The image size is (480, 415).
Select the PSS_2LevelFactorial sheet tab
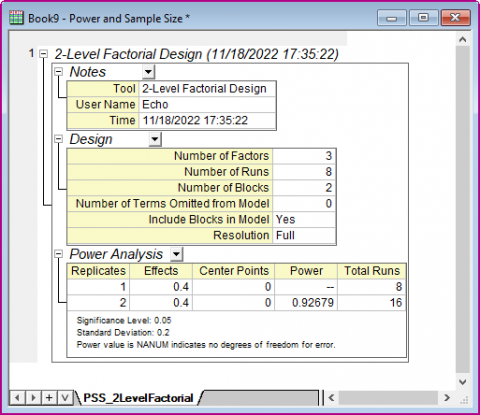[x=138, y=398]
